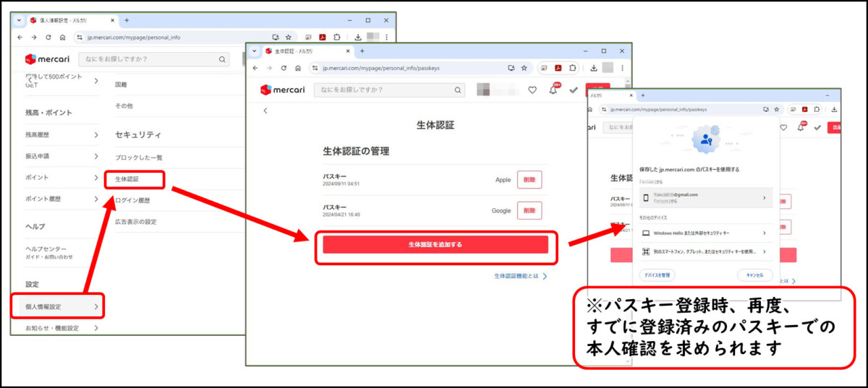Click heart likes icon in middle window
The image size is (868, 388).
532,90
